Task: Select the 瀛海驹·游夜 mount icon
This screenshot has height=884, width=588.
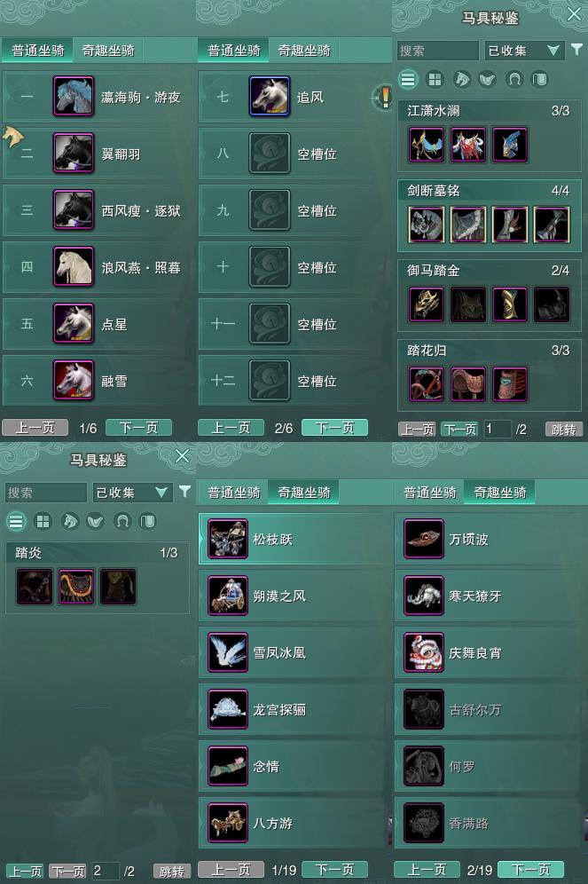Action: pyautogui.click(x=74, y=97)
